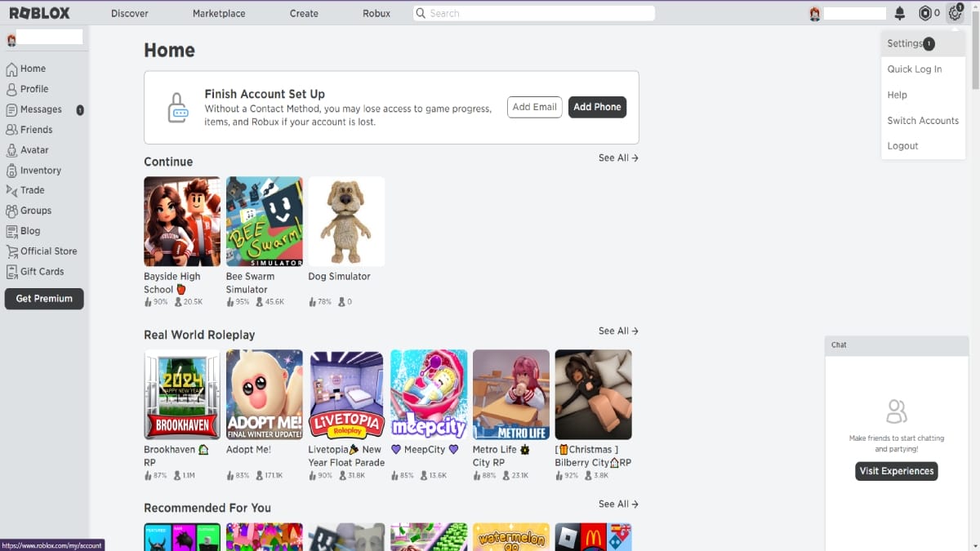Image resolution: width=980 pixels, height=551 pixels.
Task: Open Avatar from the sidebar
Action: click(33, 150)
